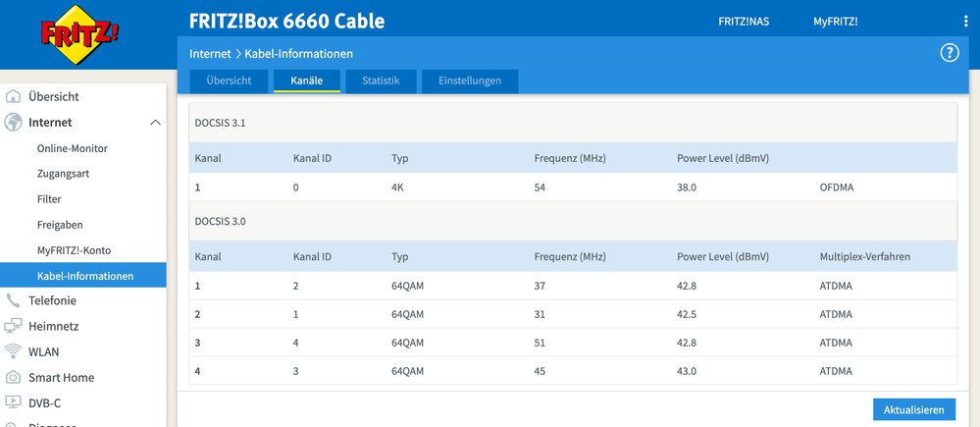Open Online-Monitor in sidebar
The width and height of the screenshot is (980, 427).
click(73, 149)
